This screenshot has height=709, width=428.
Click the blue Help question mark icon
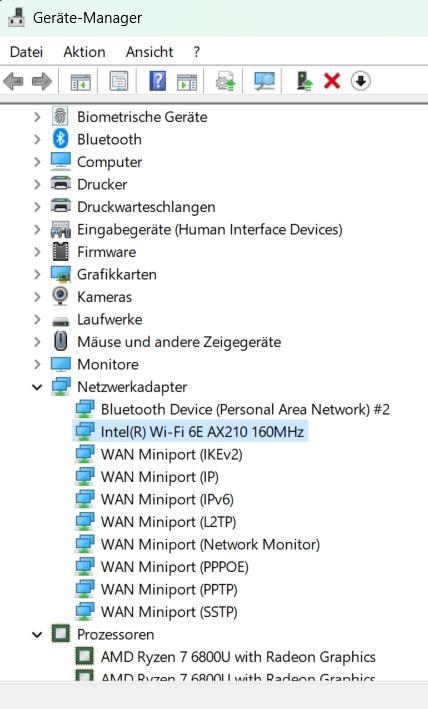pos(157,82)
